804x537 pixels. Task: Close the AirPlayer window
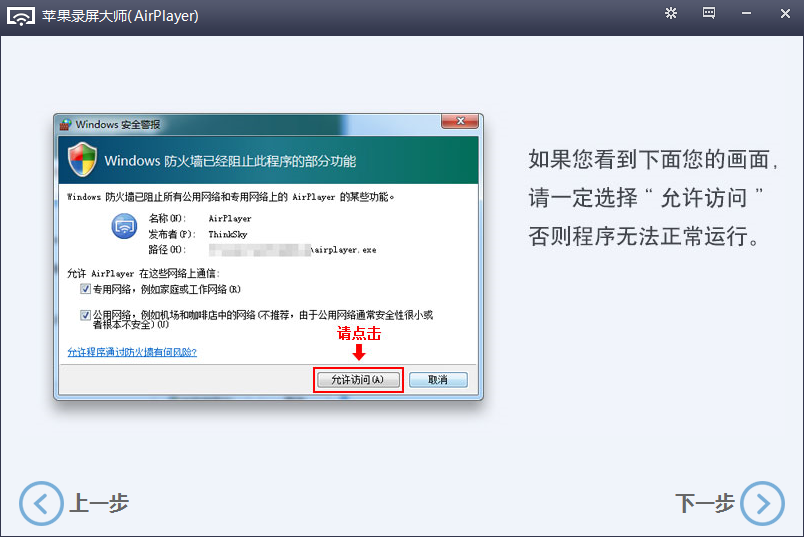pos(785,13)
